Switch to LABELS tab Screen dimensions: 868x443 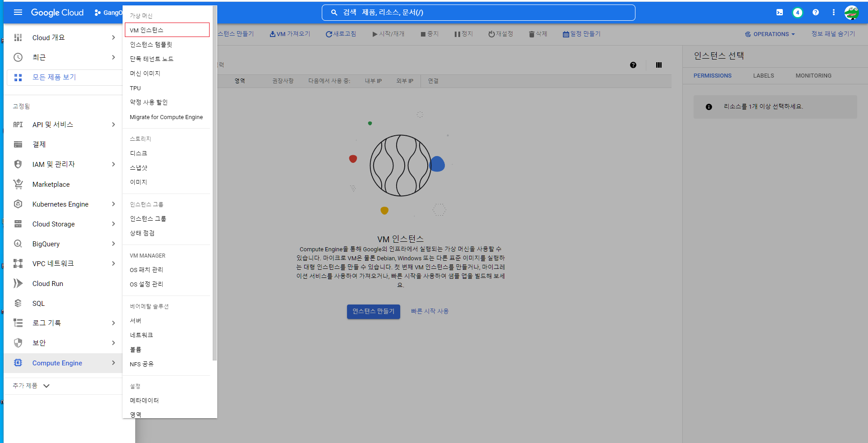[x=763, y=75]
